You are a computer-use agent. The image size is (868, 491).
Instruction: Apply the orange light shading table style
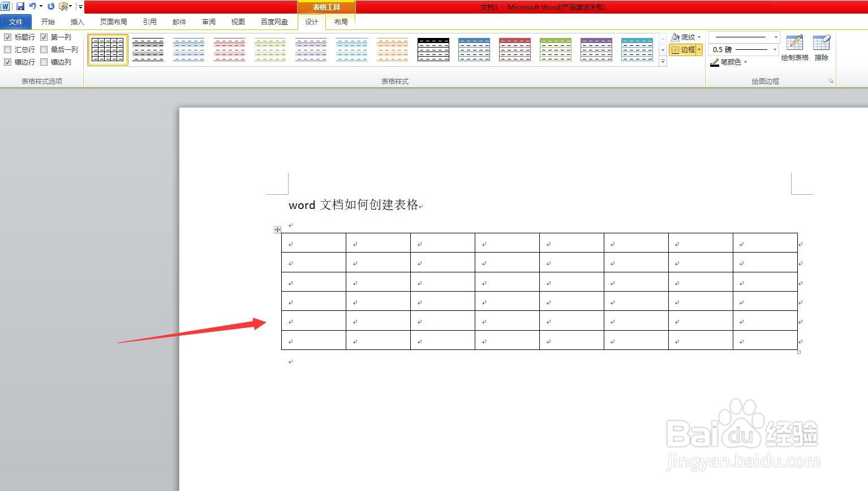point(393,50)
